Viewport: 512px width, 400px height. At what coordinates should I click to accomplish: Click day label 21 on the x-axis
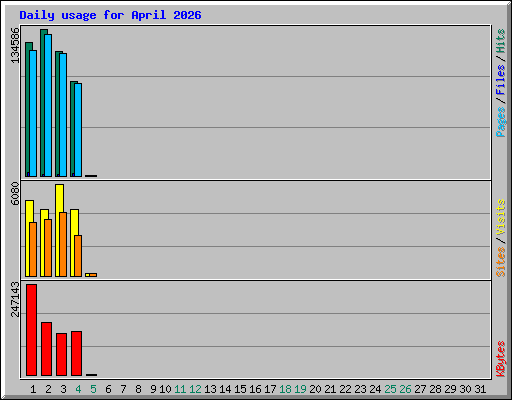pos(330,389)
